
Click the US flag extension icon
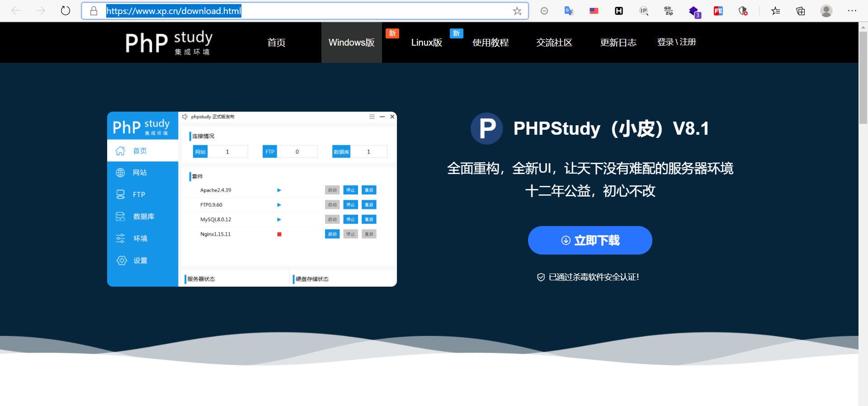click(594, 11)
